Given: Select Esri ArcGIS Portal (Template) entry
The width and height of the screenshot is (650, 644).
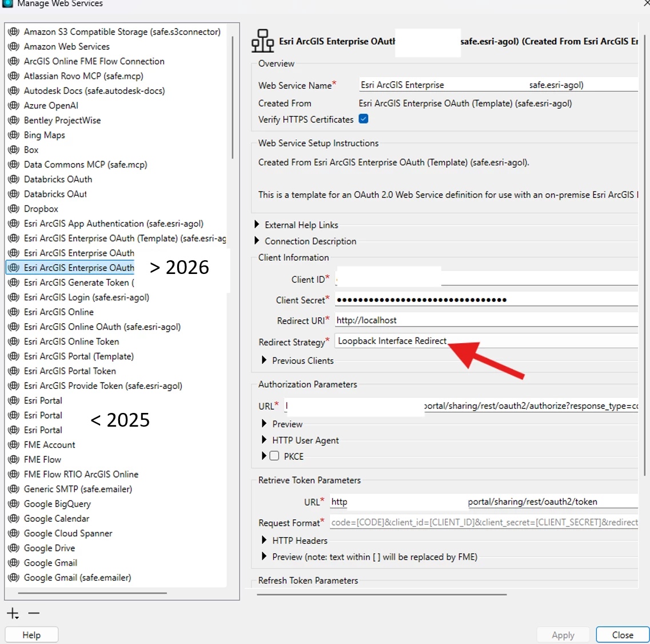Looking at the screenshot, I should (x=79, y=356).
